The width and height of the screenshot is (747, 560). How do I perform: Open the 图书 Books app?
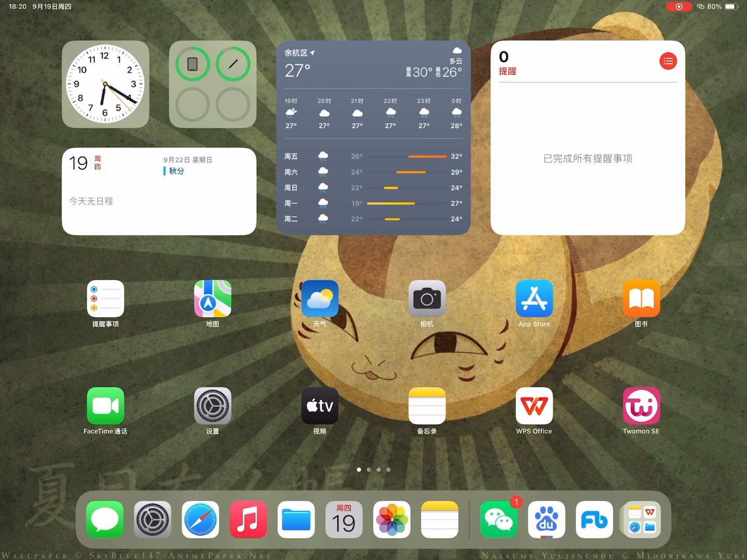(x=641, y=299)
